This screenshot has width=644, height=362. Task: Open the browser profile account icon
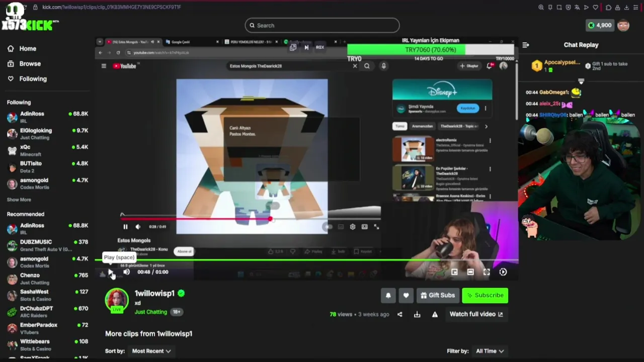(617, 7)
